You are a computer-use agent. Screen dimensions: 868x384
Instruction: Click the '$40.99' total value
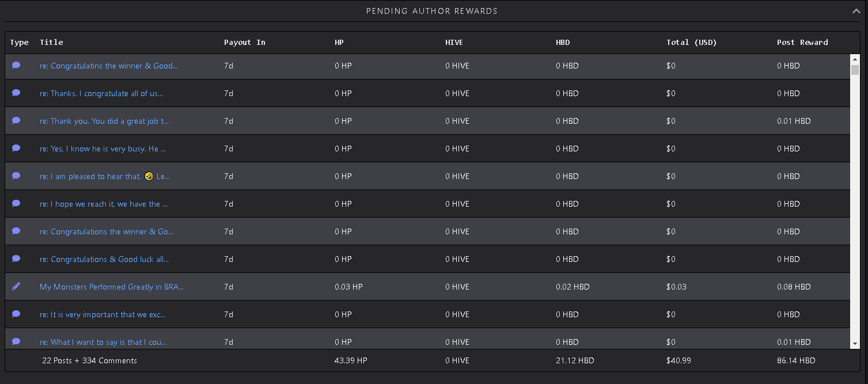click(679, 360)
